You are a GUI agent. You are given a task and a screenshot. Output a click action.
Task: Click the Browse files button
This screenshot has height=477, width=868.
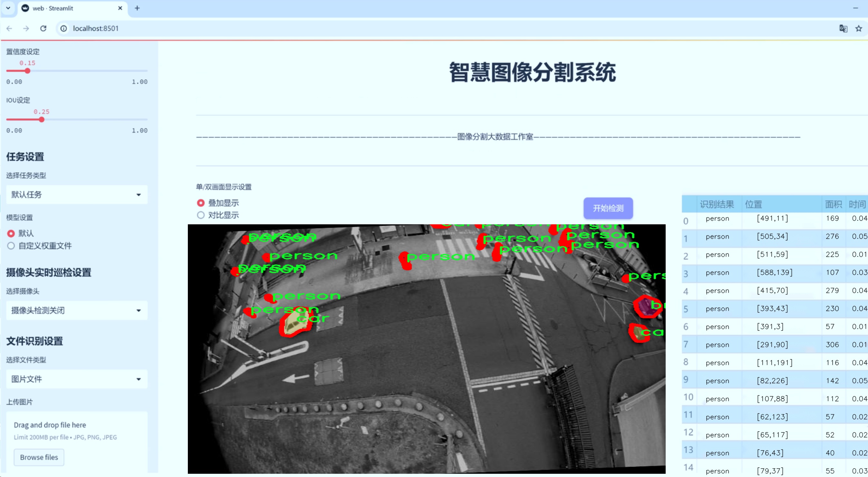click(x=39, y=457)
